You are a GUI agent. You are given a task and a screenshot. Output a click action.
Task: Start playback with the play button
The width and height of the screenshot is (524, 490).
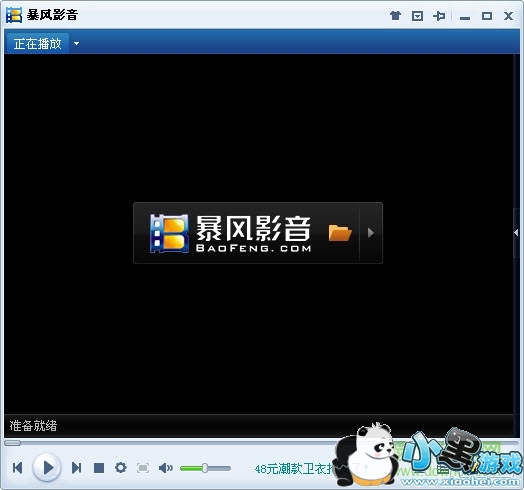47,467
